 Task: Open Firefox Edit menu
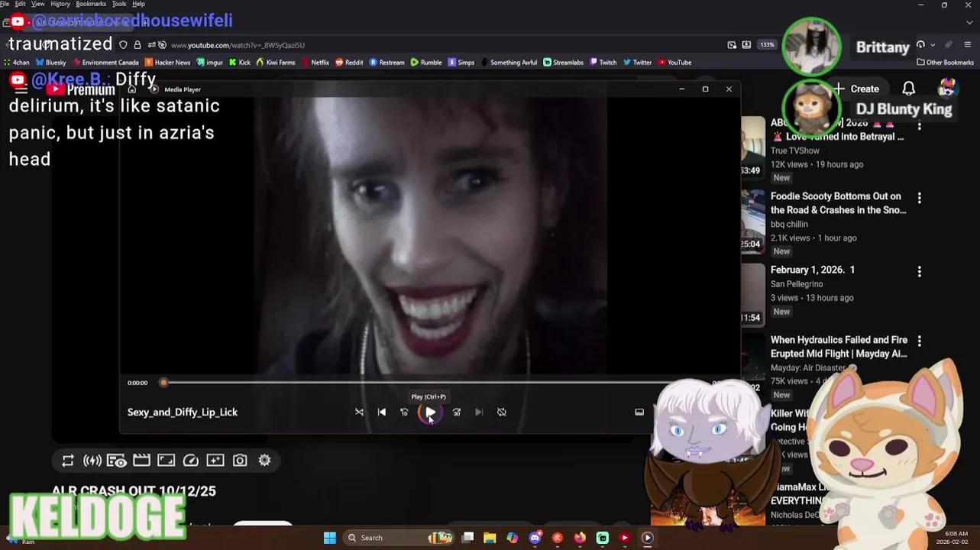click(x=20, y=4)
